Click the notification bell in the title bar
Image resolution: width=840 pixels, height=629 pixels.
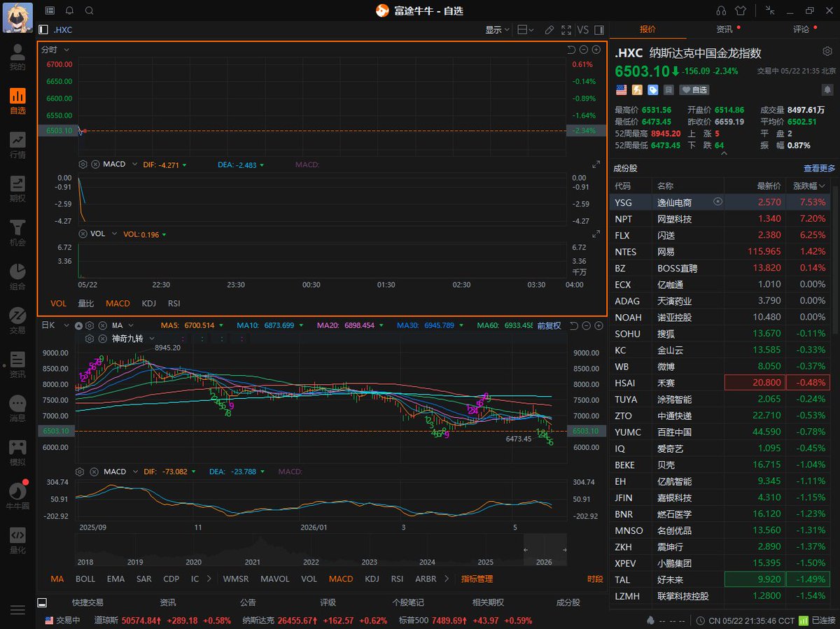(69, 10)
